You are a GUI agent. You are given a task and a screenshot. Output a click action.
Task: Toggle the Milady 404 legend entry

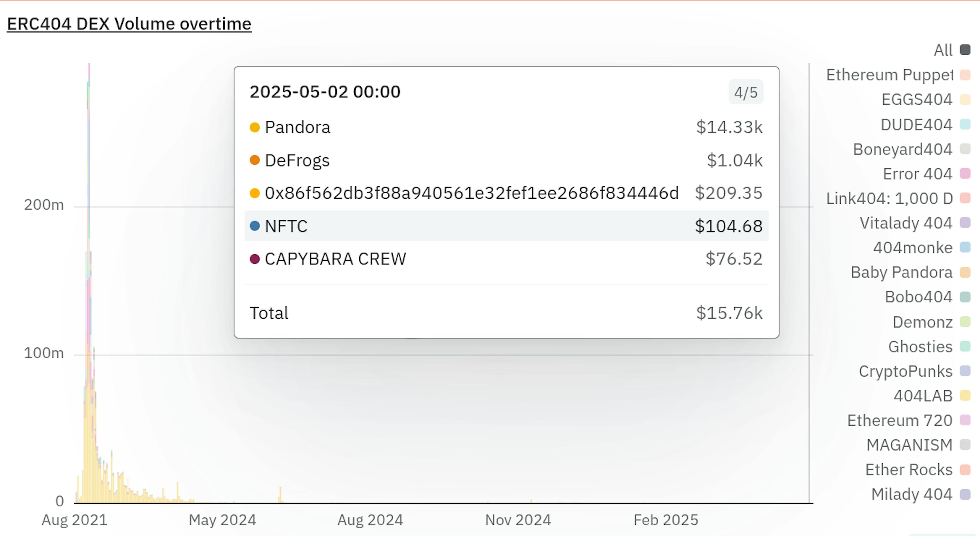[912, 494]
